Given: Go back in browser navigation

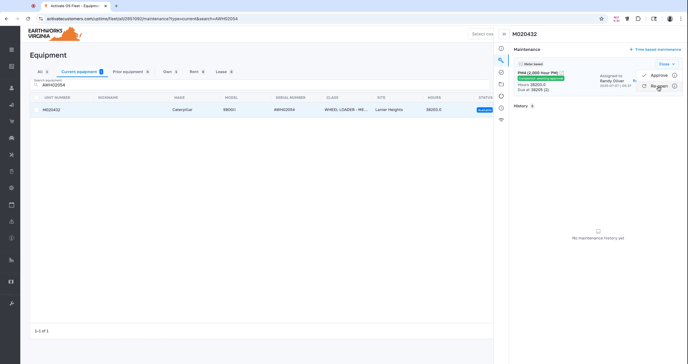Looking at the screenshot, I should pyautogui.click(x=6, y=19).
